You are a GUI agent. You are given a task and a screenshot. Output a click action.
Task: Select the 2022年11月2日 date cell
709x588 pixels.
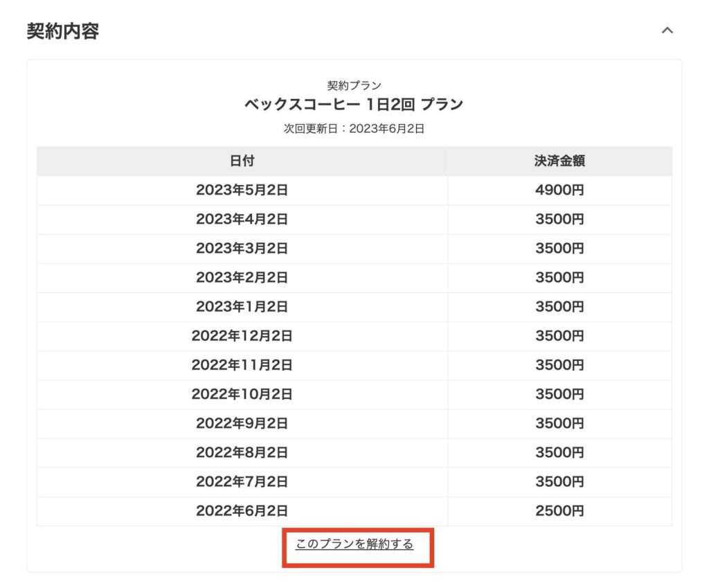(242, 365)
